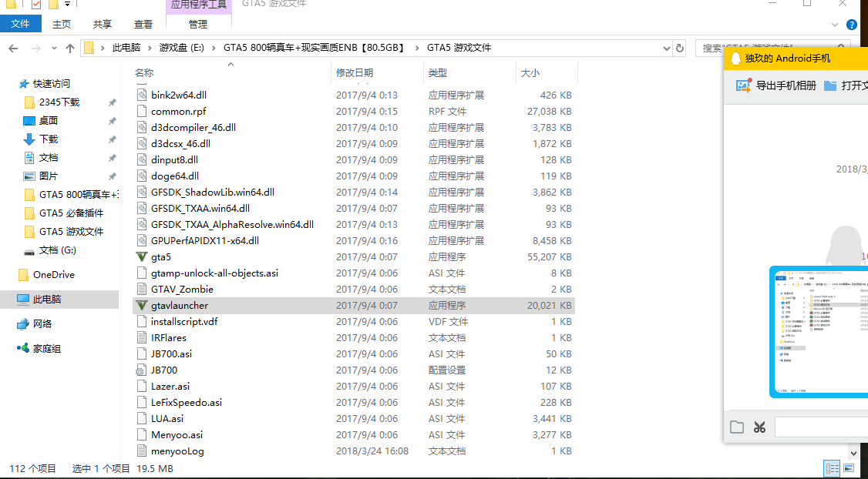Open 2345下载 folder in the sidebar

(x=59, y=102)
